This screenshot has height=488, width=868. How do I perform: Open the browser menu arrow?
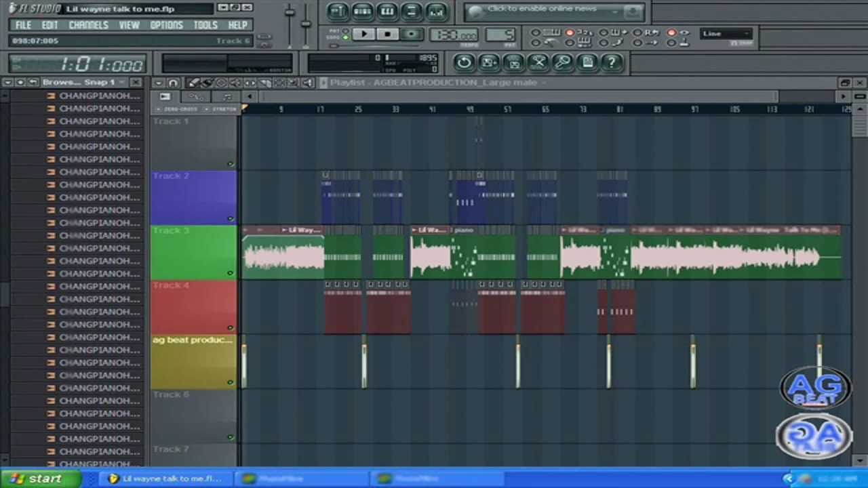click(x=7, y=82)
